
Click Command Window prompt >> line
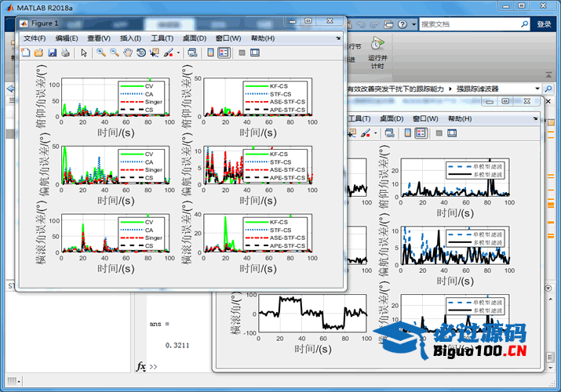[x=153, y=367]
